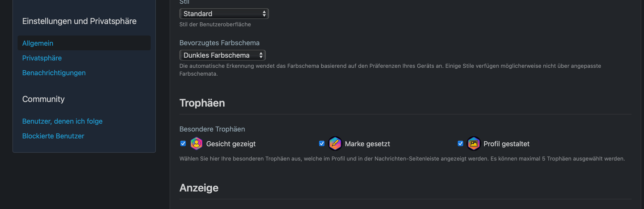Click the Community sidebar heading

click(x=43, y=99)
